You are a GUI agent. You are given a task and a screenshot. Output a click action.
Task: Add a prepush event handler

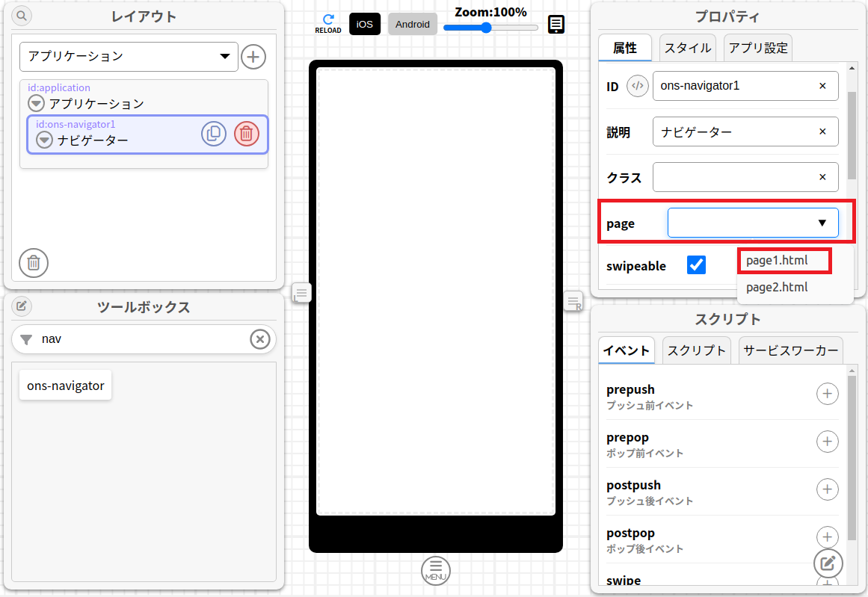828,394
